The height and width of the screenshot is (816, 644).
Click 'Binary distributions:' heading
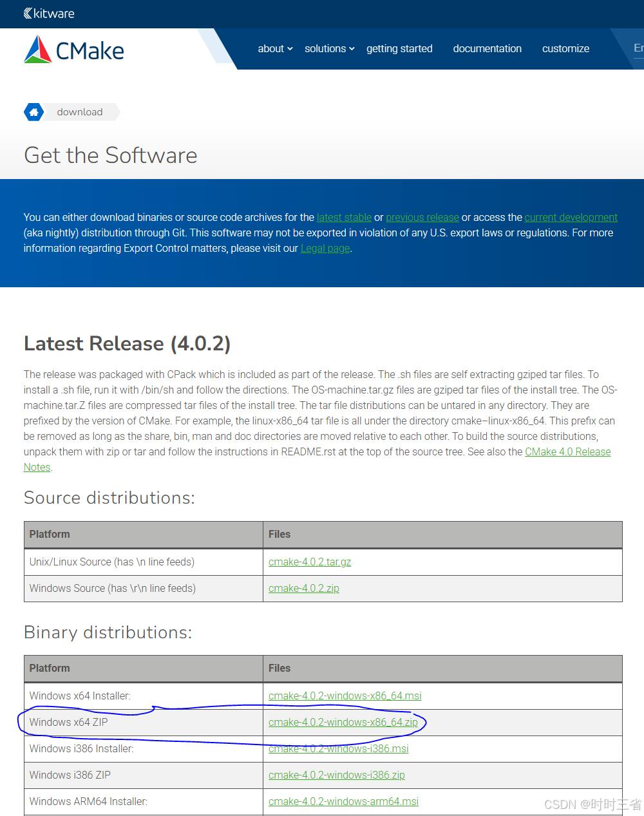108,632
